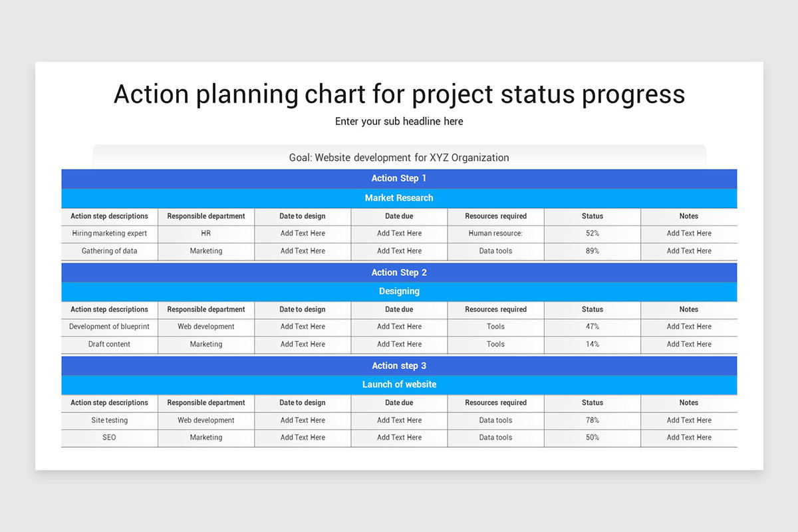
Task: Click the 'Enter your sub headline here' placeholder
Action: click(x=399, y=122)
